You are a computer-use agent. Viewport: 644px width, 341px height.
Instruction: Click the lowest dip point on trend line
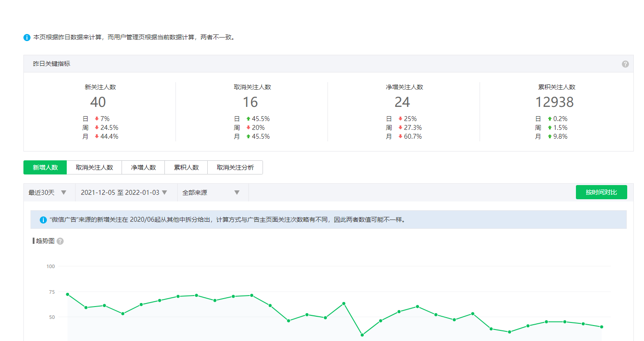click(x=362, y=335)
